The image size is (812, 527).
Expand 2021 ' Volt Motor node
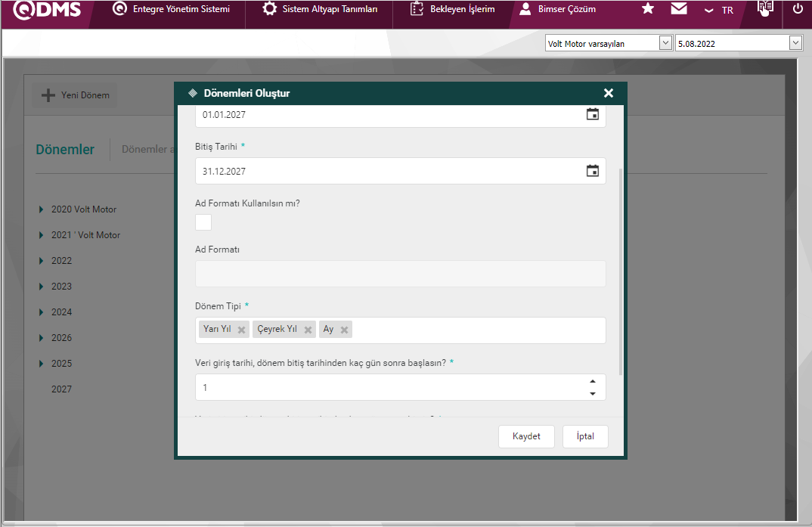point(41,235)
